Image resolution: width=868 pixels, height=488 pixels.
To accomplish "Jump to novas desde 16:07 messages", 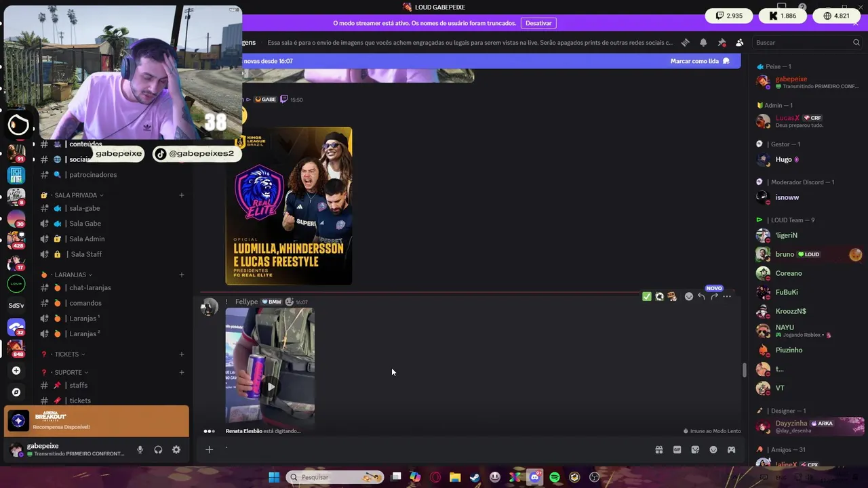I will point(269,61).
